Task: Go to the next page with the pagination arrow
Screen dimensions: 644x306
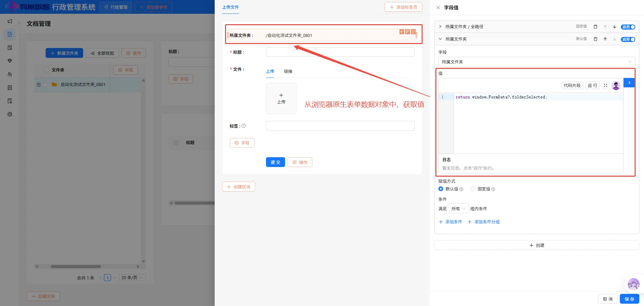Action: point(115,278)
